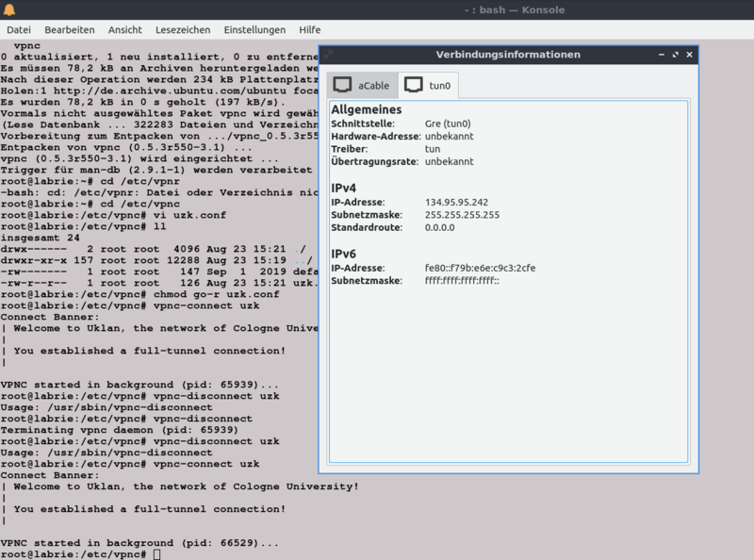The height and width of the screenshot is (560, 754).
Task: Click the IPv6 address fe80::f79b:e6e:c9c3:2cfe
Action: (480, 268)
